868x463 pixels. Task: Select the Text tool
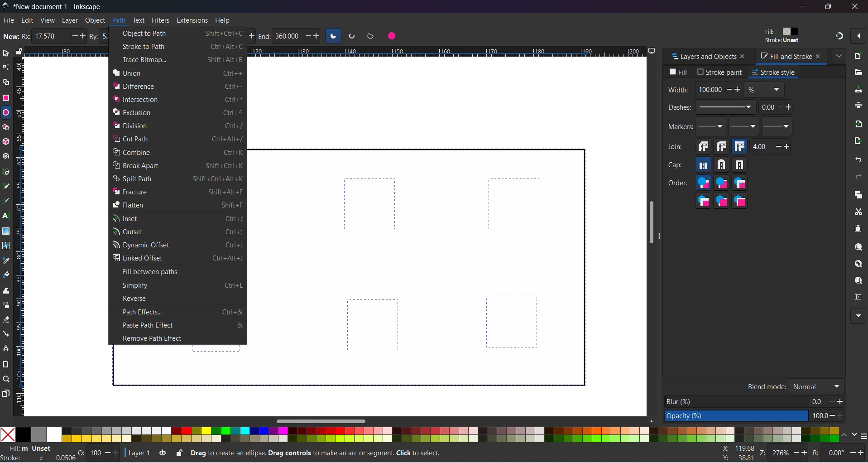point(6,216)
